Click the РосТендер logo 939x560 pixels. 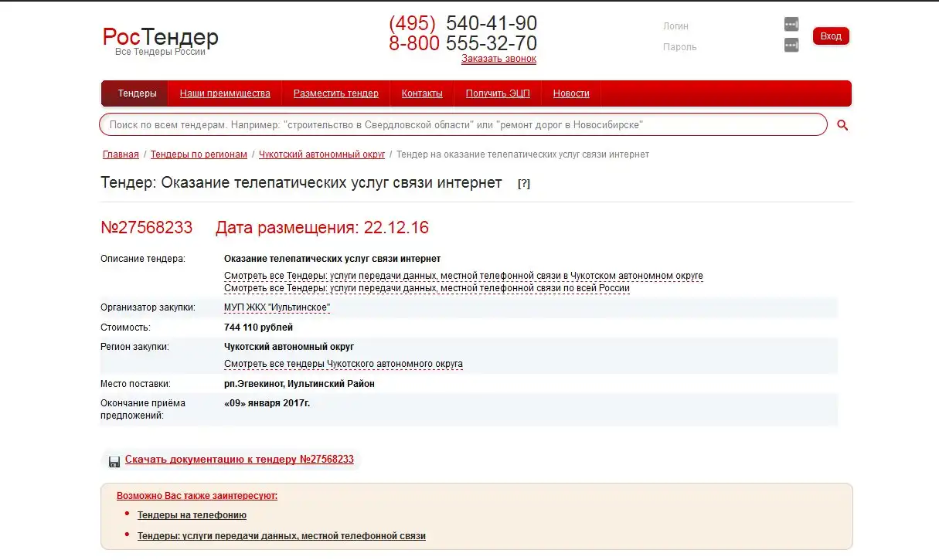click(x=161, y=39)
